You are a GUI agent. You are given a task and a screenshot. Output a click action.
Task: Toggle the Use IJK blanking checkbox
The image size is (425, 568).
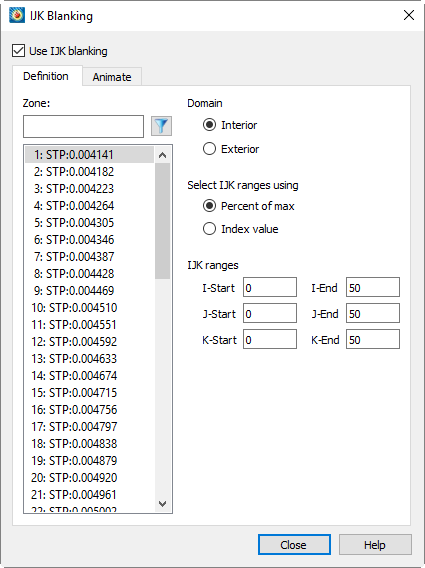click(18, 51)
